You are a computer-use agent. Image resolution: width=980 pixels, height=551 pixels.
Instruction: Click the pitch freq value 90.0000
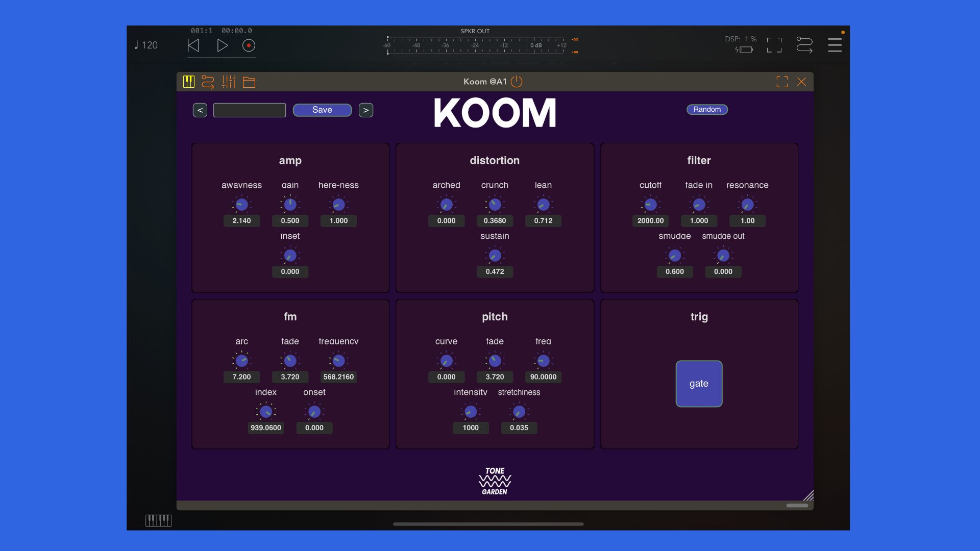click(543, 377)
